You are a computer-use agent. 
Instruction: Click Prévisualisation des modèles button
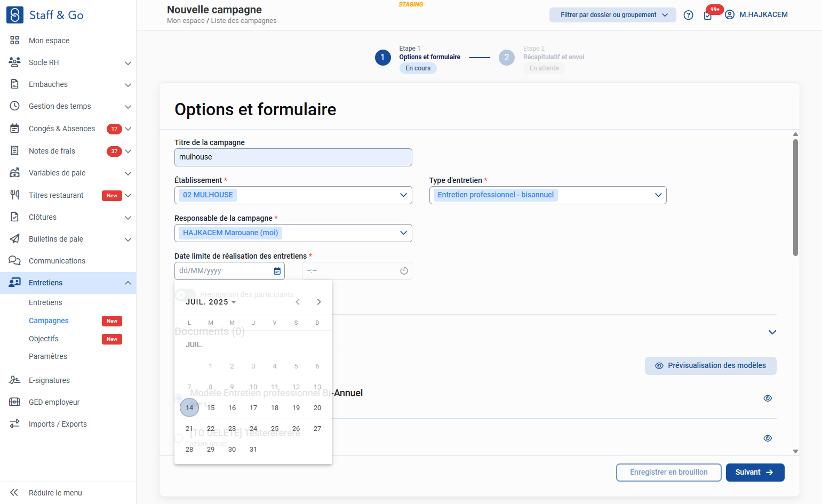[711, 366]
